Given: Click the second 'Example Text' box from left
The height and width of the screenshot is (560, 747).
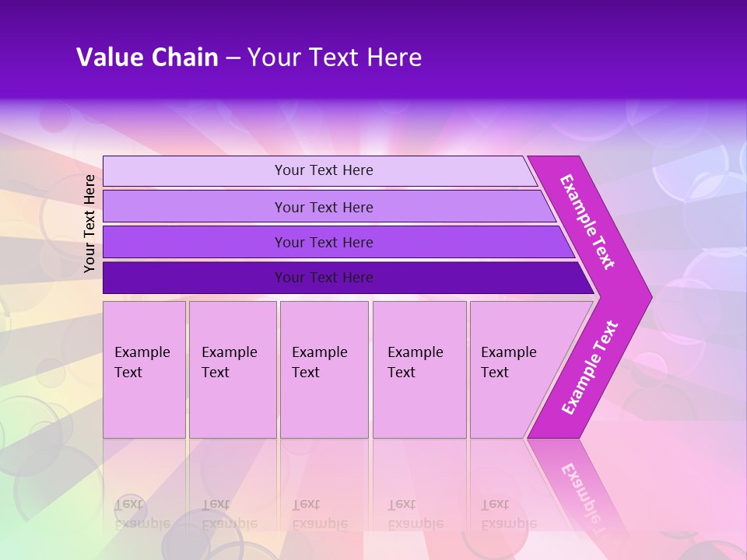Looking at the screenshot, I should point(233,369).
